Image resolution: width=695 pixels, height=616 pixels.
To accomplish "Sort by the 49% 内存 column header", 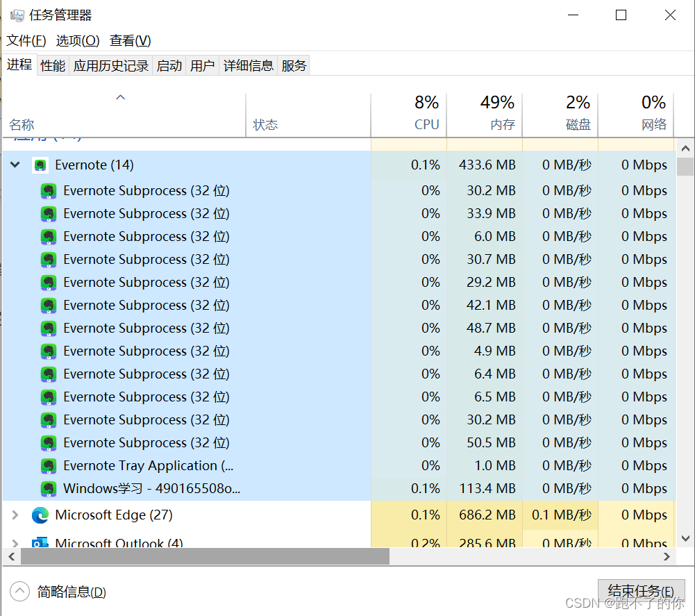I will [485, 115].
